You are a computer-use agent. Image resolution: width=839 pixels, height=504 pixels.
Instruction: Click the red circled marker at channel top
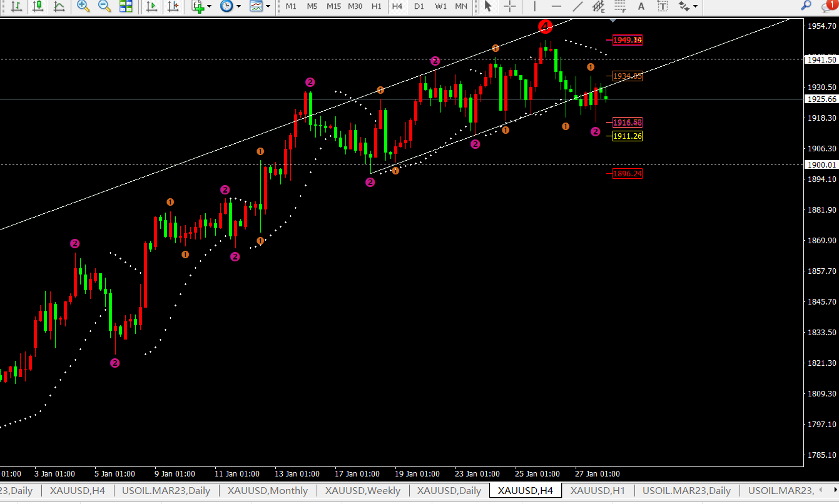tap(546, 26)
